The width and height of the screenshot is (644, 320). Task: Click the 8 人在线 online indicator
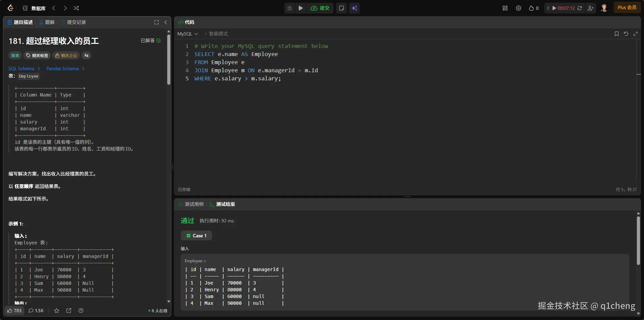[x=158, y=311]
